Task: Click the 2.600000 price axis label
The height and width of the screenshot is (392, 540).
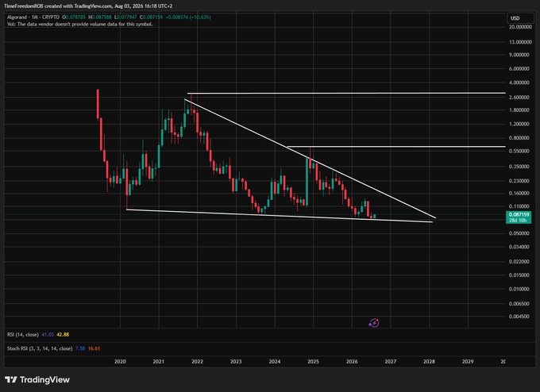Action: click(x=520, y=98)
